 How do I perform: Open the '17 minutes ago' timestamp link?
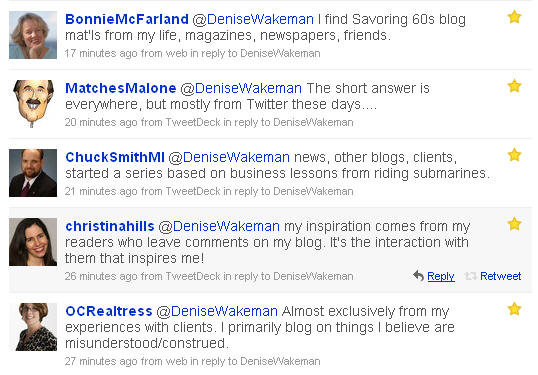point(101,54)
